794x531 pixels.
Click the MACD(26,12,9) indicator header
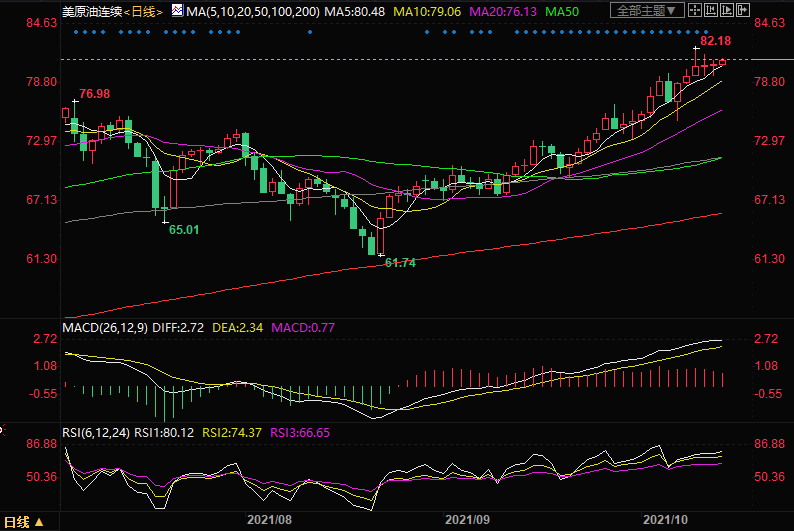(105, 327)
